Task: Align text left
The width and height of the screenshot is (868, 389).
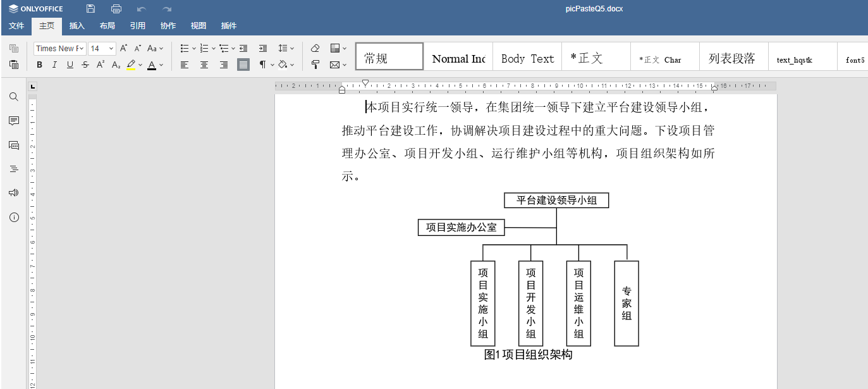Action: 185,65
